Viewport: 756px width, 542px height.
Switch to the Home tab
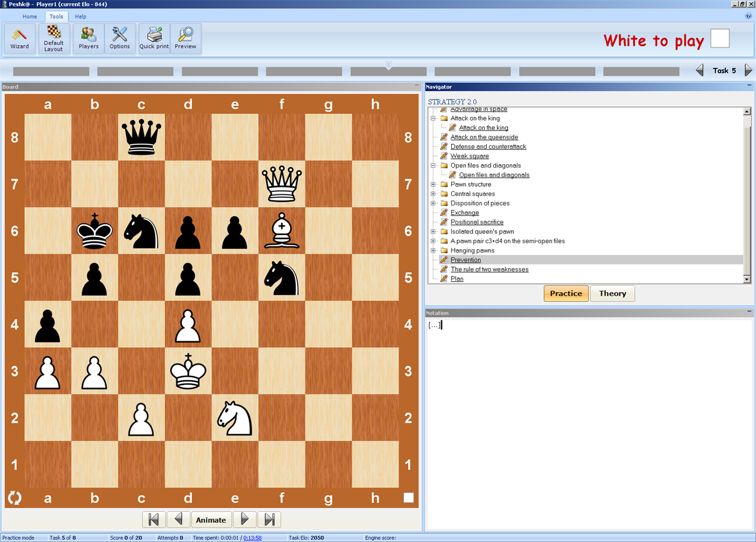coord(30,17)
